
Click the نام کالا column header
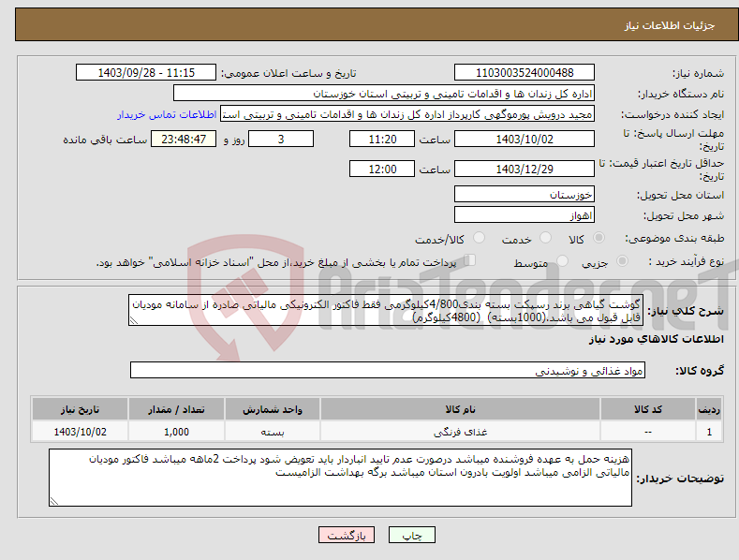(x=460, y=409)
